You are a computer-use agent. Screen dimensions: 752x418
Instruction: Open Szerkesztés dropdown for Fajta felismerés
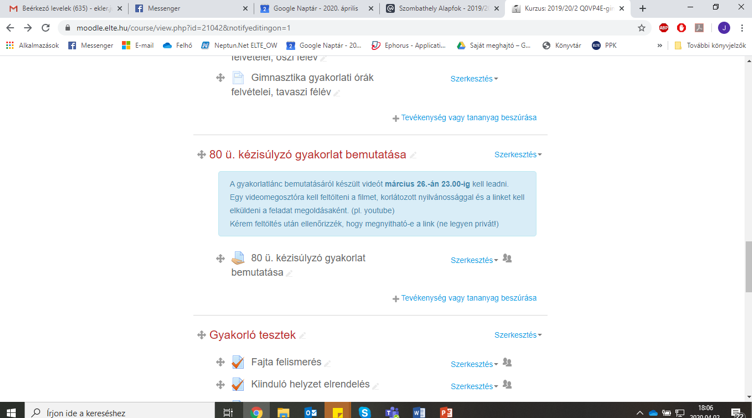[474, 364]
